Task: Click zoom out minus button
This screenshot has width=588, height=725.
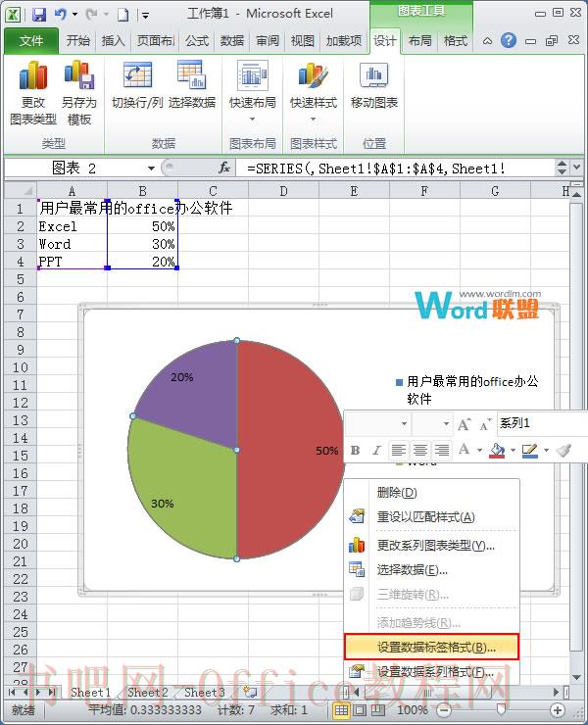Action: tap(444, 709)
